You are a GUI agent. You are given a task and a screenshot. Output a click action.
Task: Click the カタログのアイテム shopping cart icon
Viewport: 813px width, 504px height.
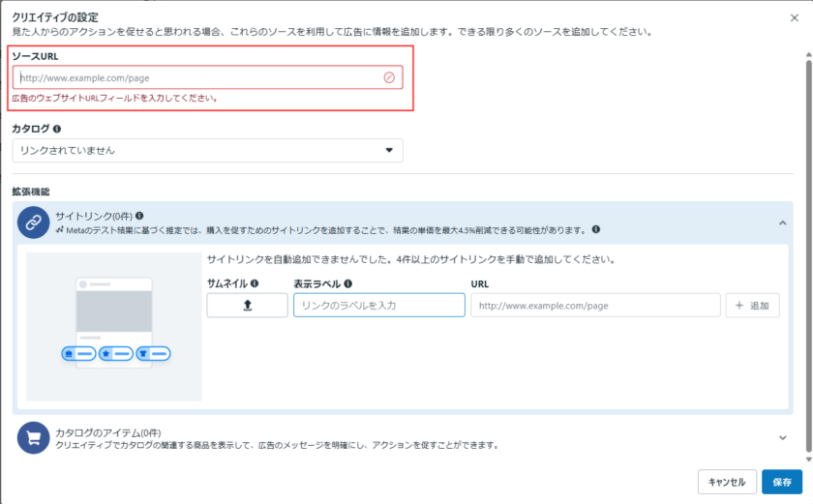(x=33, y=438)
